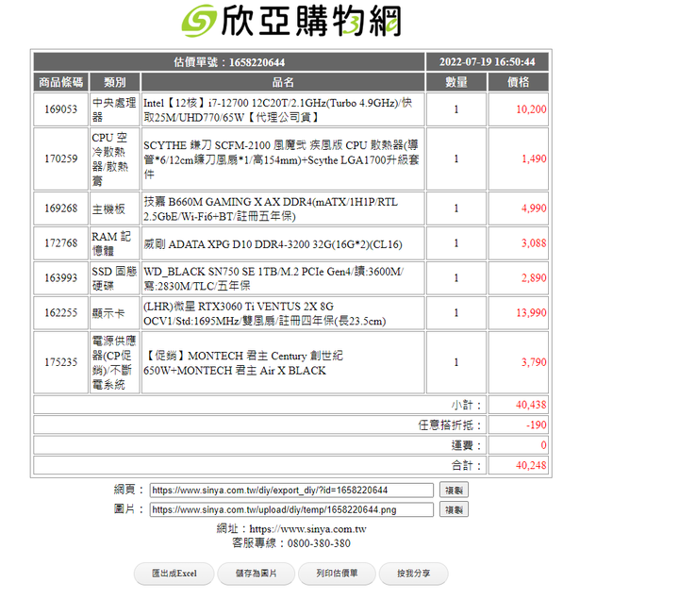Click barcode 169053 cell
Screen dimensions: 679x616
tap(61, 109)
